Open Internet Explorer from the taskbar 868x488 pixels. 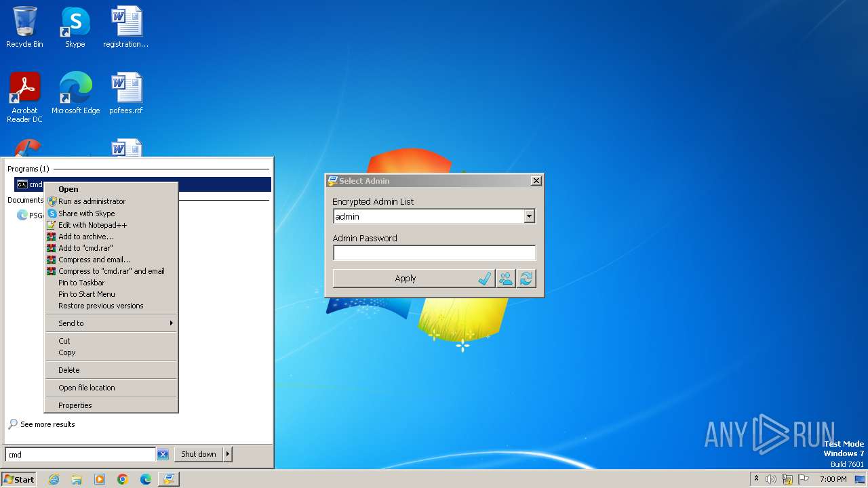point(54,479)
